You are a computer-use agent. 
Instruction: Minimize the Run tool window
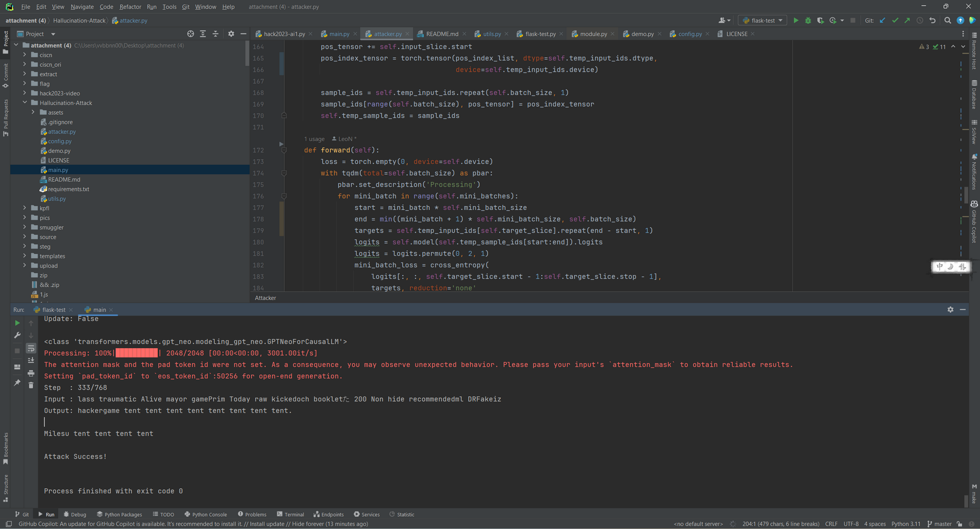pos(963,309)
